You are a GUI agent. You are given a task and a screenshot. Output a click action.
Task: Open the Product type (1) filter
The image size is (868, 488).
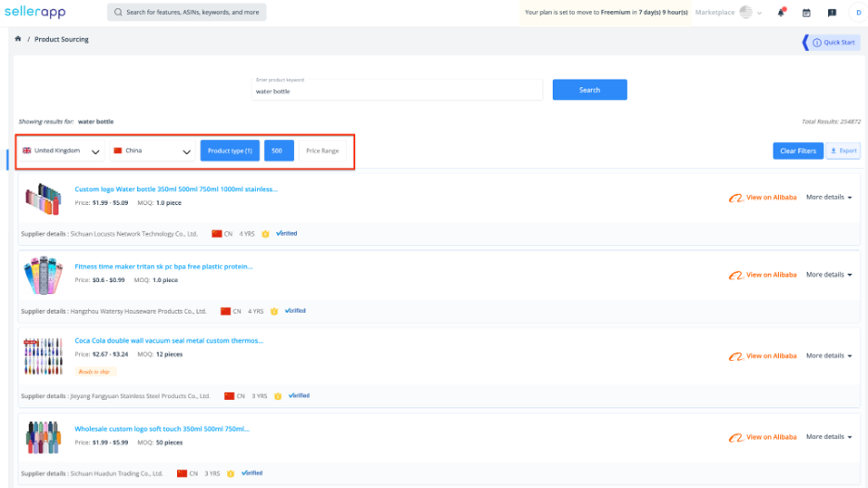click(x=230, y=150)
